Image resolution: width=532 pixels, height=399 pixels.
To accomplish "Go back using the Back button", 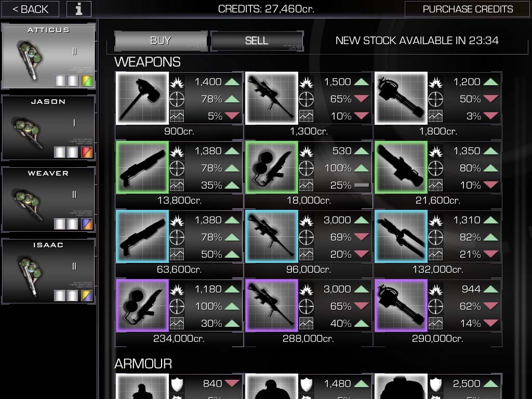I will tap(30, 9).
